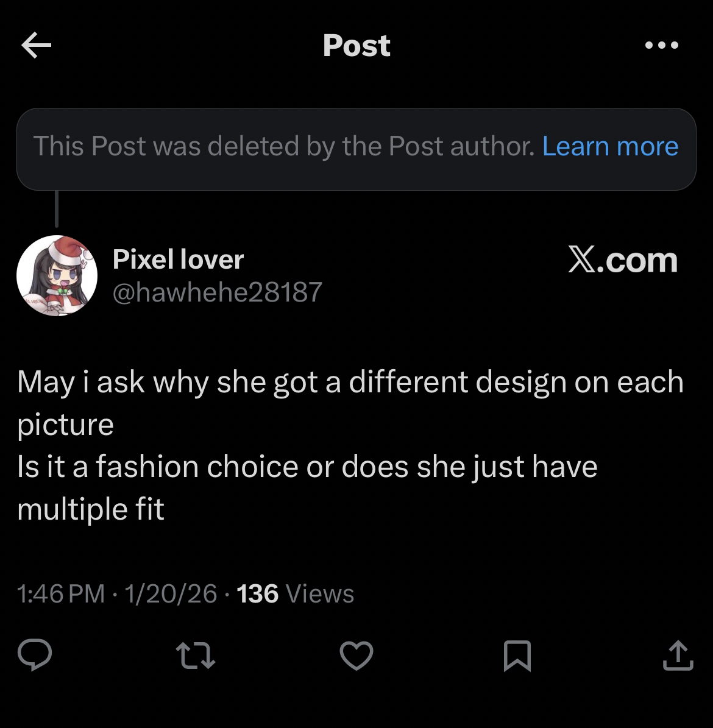Click the 1/20/26 post date
Screen dimensions: 713x728
click(x=170, y=593)
